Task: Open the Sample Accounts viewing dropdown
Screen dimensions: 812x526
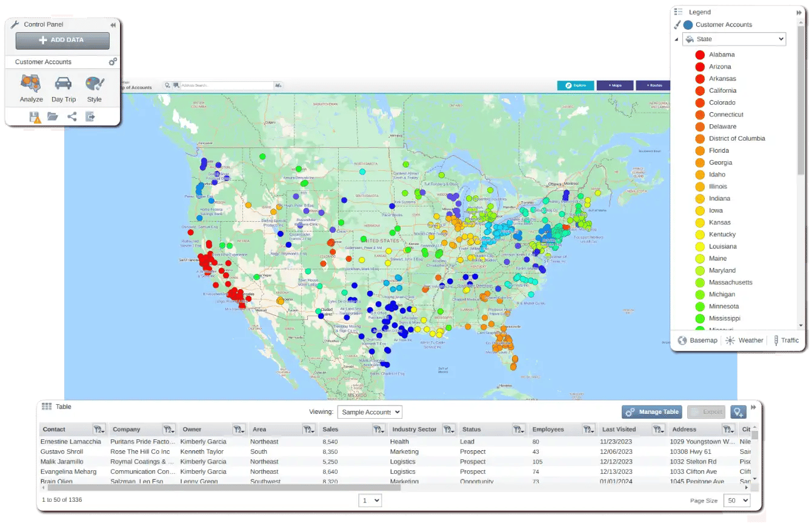Action: 370,411
